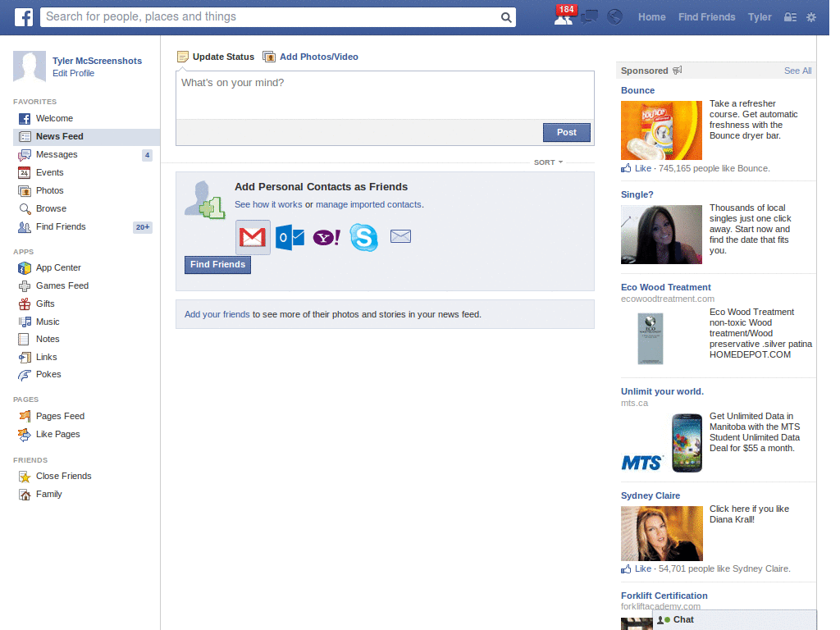Open the notifications globe icon
This screenshot has height=630, width=840.
[x=614, y=17]
